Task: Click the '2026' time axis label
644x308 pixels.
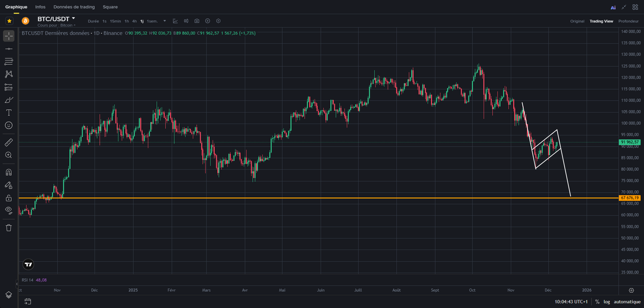Action: [x=587, y=290]
